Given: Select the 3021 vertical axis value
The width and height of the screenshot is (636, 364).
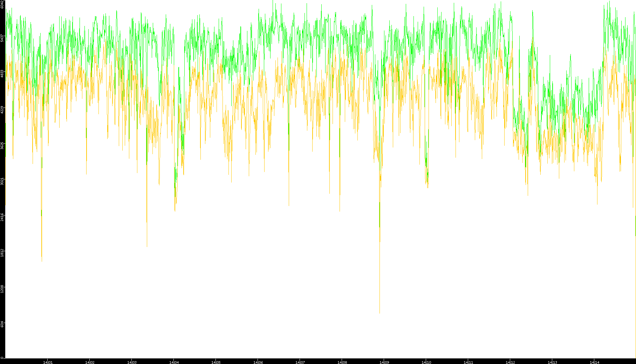Looking at the screenshot, I should click(x=2, y=181).
